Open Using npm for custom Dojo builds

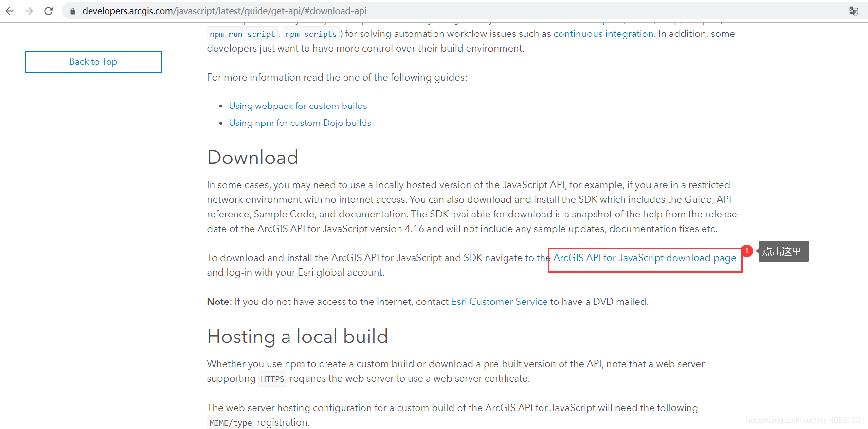coord(300,123)
